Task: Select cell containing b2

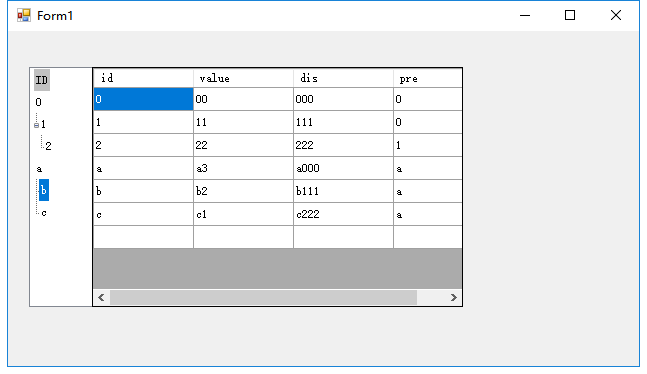Action: [x=243, y=191]
